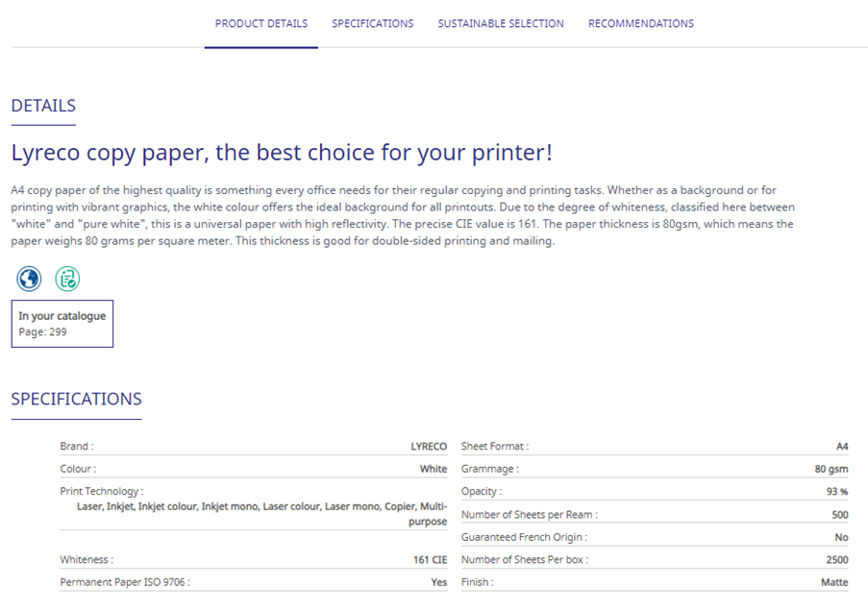Switch to the Product Details tab
This screenshot has width=868, height=611.
(261, 24)
